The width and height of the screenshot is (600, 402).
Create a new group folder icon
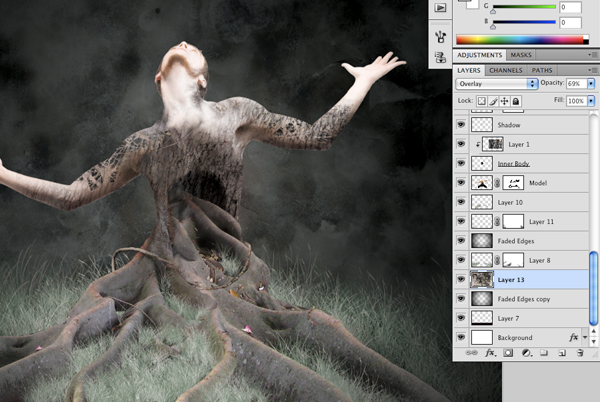pos(544,353)
